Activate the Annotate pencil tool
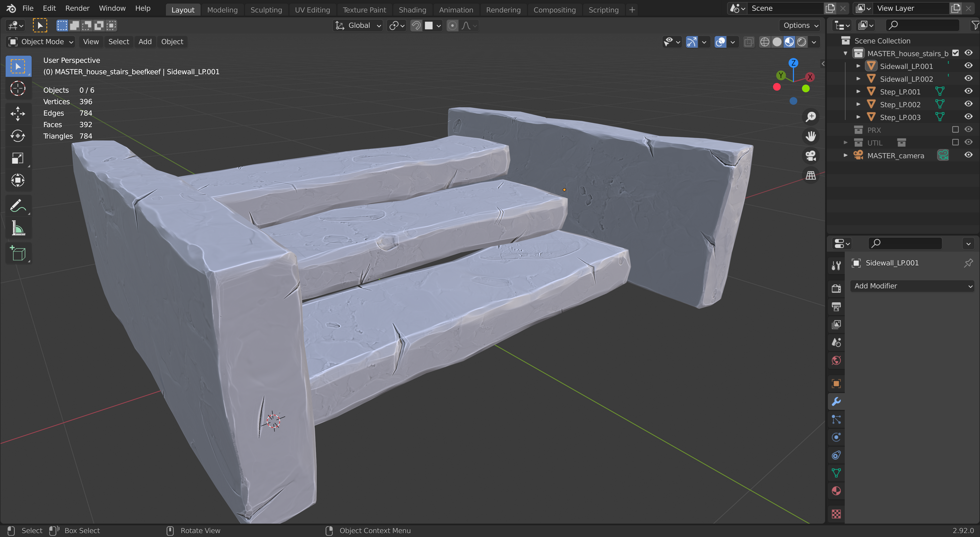The height and width of the screenshot is (537, 980). pyautogui.click(x=18, y=206)
